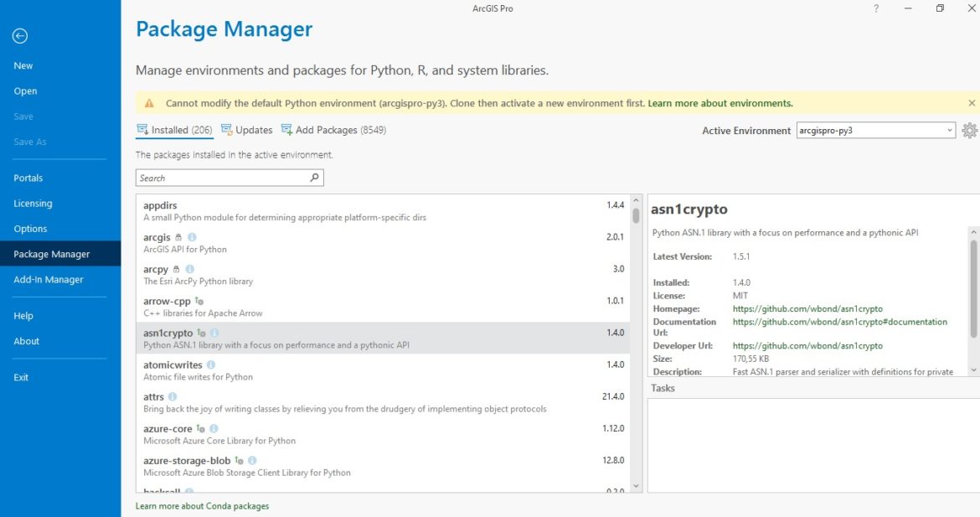
Task: Click the update-available icon next to asn1crypto
Action: click(201, 333)
